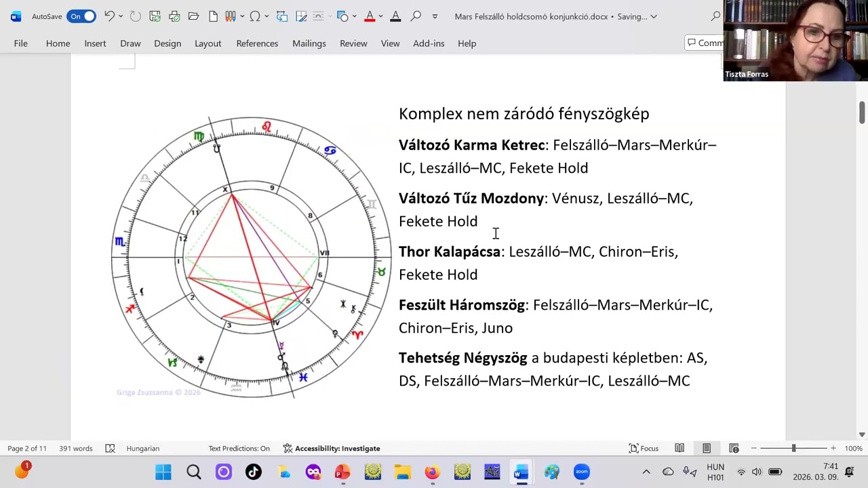This screenshot has width=868, height=488.
Task: Click the black underlined A text icon
Action: point(395,16)
